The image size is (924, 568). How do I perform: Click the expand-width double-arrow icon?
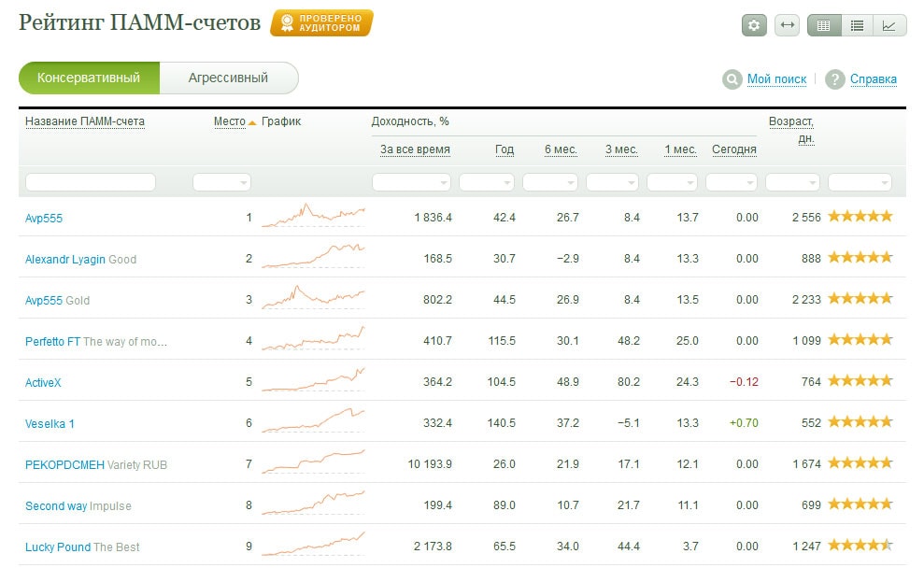tap(788, 25)
